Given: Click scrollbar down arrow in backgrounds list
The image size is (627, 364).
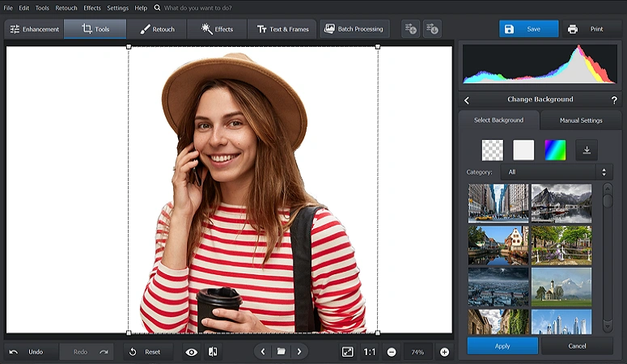Looking at the screenshot, I should coord(608,327).
